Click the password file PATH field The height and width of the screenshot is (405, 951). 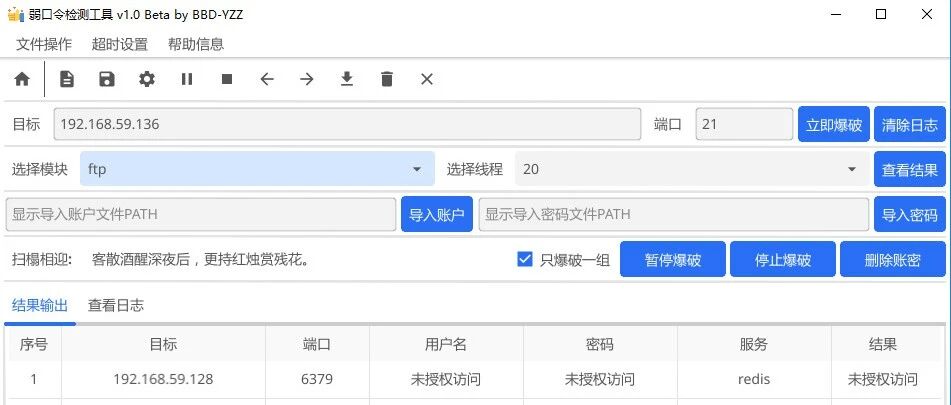click(x=674, y=214)
